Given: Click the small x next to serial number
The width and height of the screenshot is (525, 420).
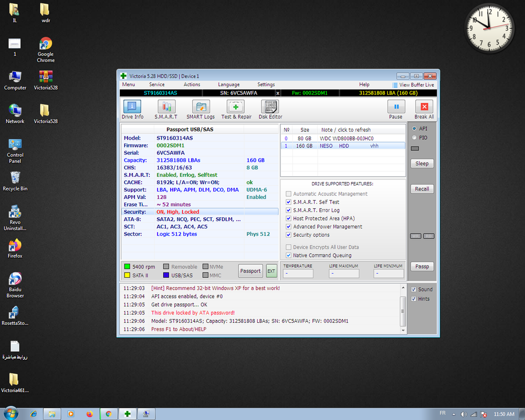Looking at the screenshot, I should pos(278,93).
